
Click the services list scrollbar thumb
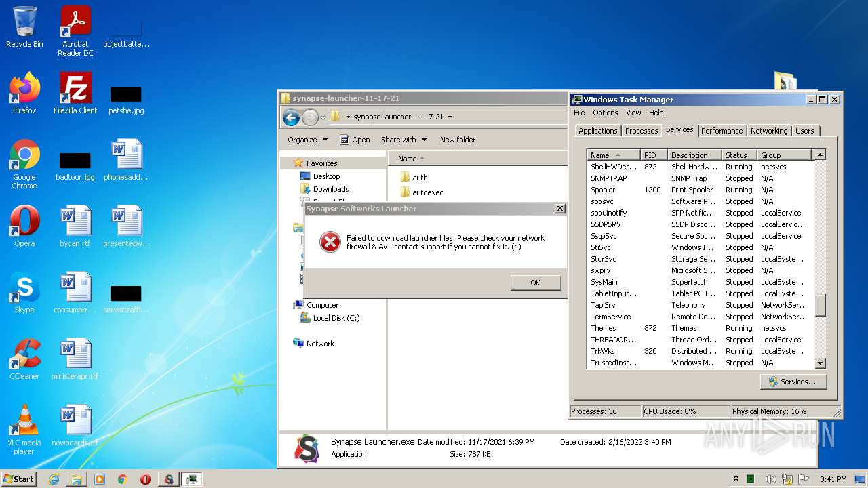tap(820, 305)
